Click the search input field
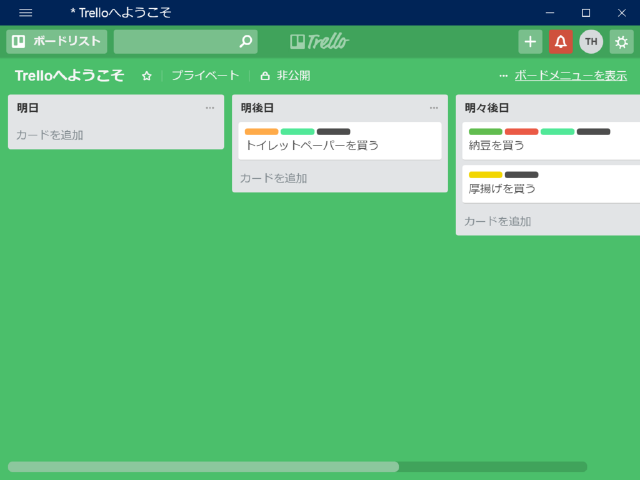This screenshot has height=480, width=640. tap(185, 41)
